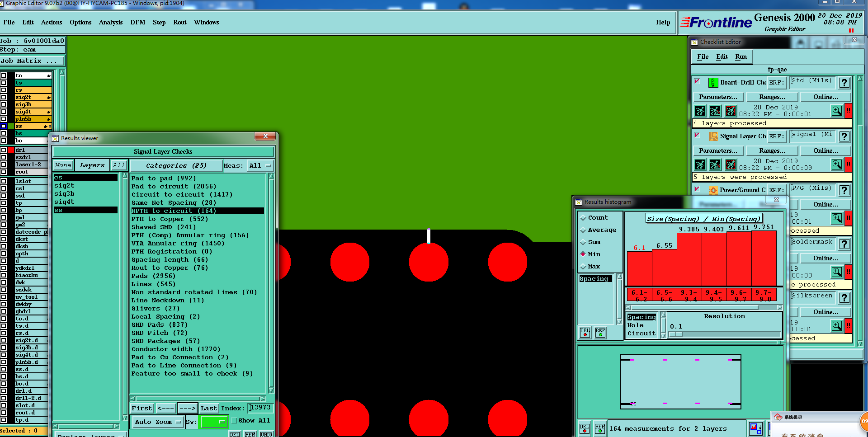The image size is (868, 437).
Task: Click first run icon under Board-Drill Checks
Action: point(700,111)
